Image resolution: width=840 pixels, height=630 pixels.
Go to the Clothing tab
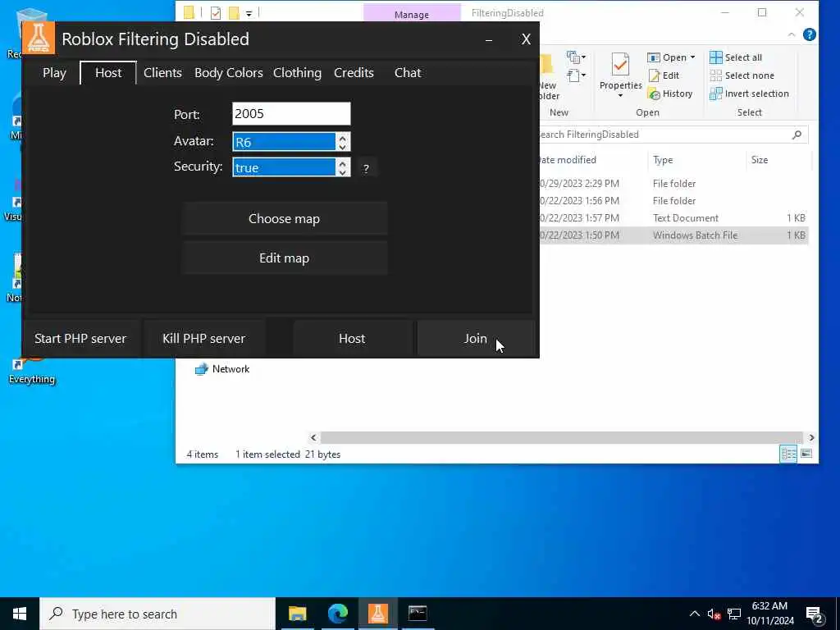(297, 73)
